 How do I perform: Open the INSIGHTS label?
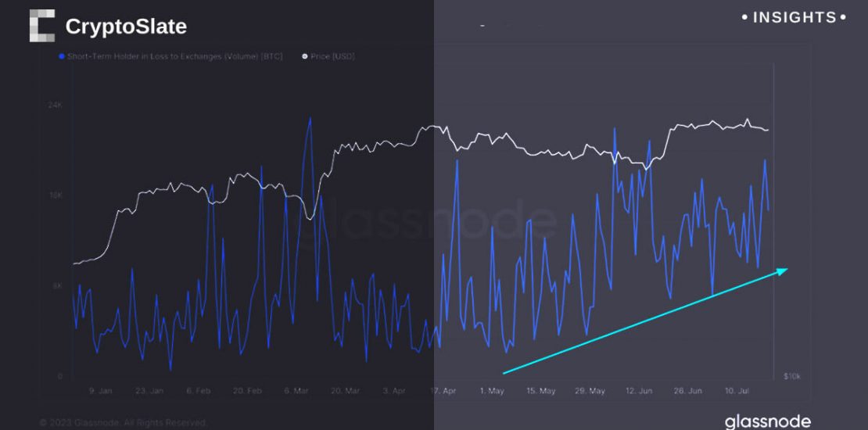click(794, 17)
